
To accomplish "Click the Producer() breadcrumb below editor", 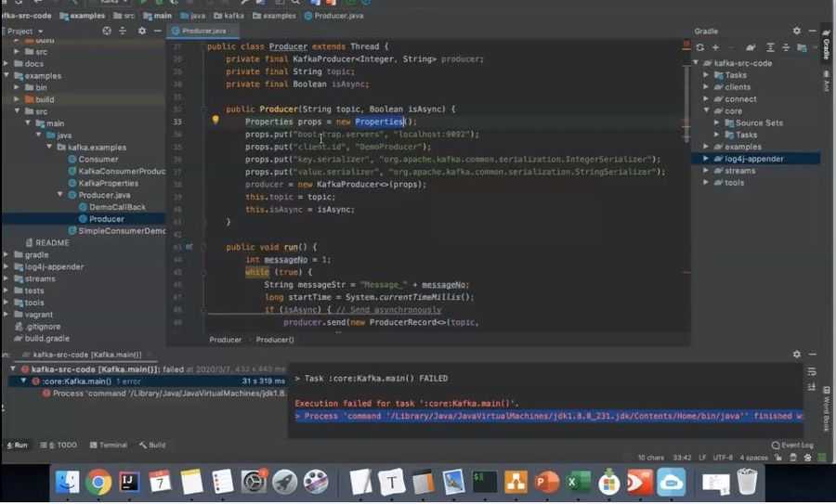I will 275,340.
